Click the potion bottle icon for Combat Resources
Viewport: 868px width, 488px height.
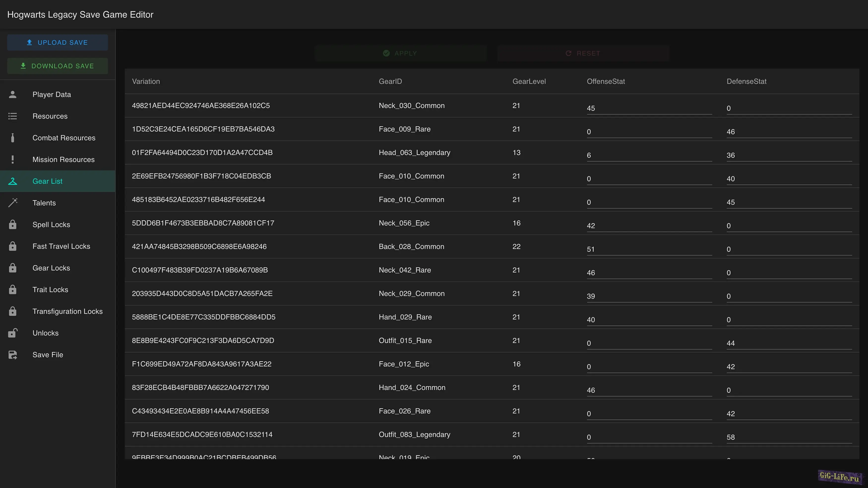(x=12, y=138)
